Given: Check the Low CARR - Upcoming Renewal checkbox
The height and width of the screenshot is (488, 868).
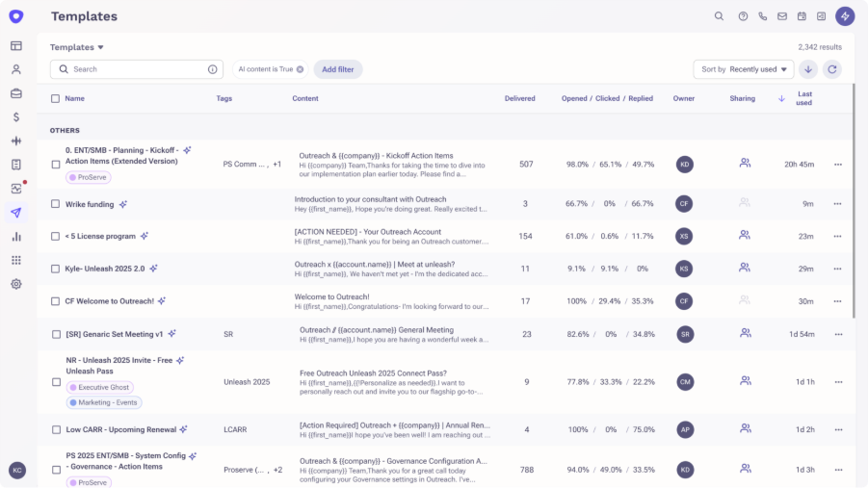Looking at the screenshot, I should (56, 430).
